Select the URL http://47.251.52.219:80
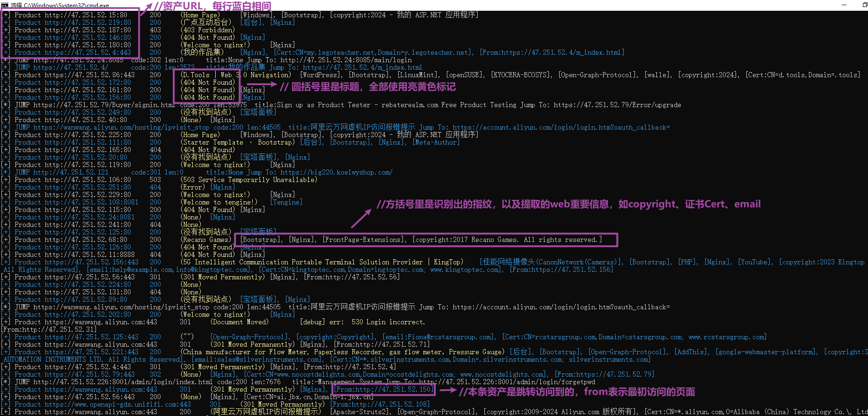The image size is (868, 416). 88,22
